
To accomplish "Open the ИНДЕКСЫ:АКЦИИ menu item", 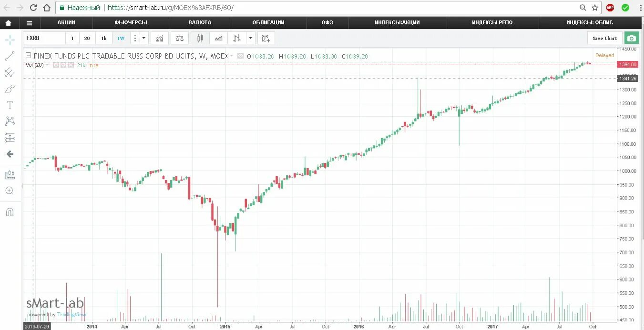I will pyautogui.click(x=397, y=22).
